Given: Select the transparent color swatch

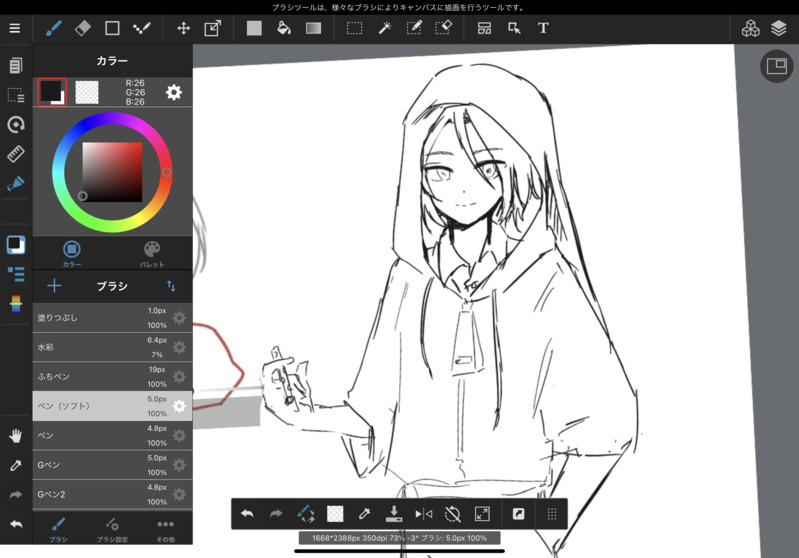Looking at the screenshot, I should (87, 92).
